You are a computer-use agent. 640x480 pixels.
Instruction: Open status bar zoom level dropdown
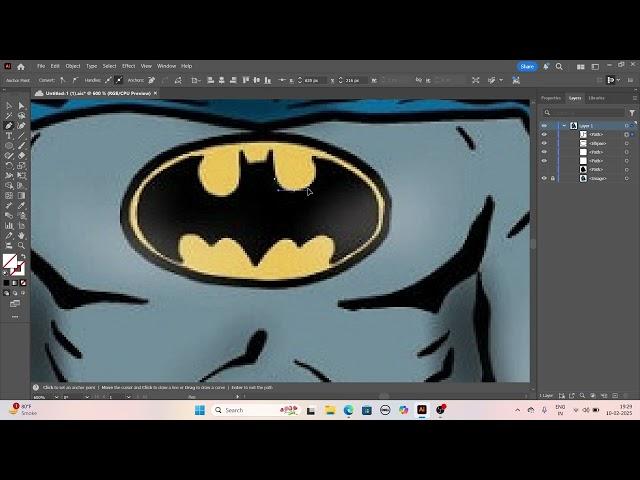point(56,397)
